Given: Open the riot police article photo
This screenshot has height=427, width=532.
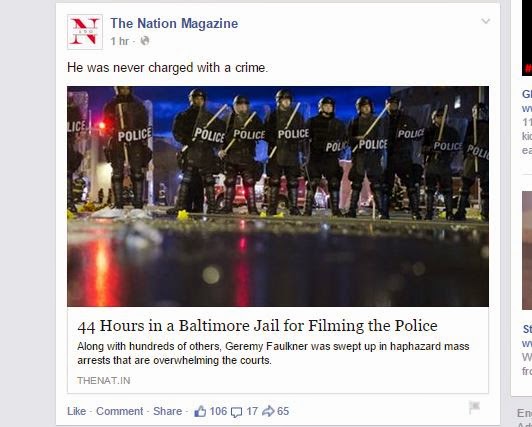Looking at the screenshot, I should 278,196.
